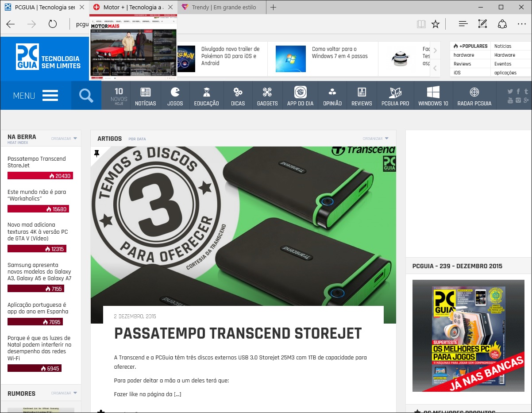The width and height of the screenshot is (532, 413).
Task: Open the Reviews section in the nav bar
Action: pos(362,96)
